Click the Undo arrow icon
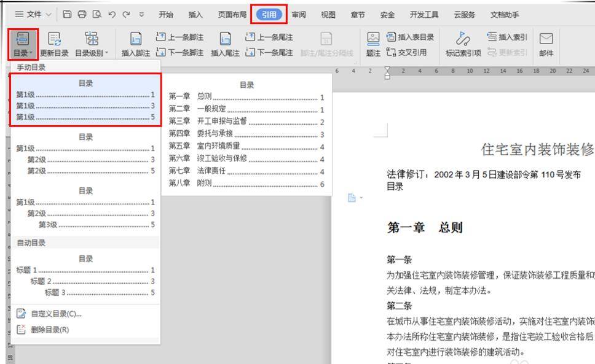This screenshot has height=364, width=595. pos(112,14)
